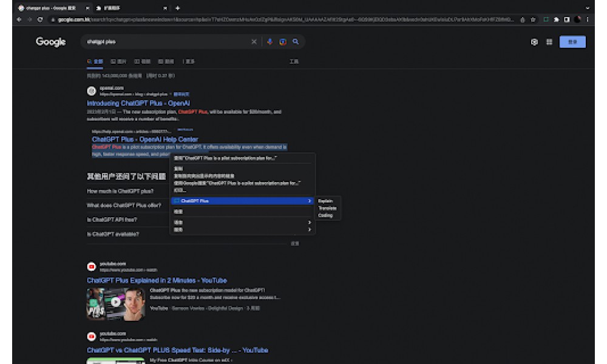Open 'ChatGPT Plus Explained in 2 Minutes - YouTube'

(157, 280)
